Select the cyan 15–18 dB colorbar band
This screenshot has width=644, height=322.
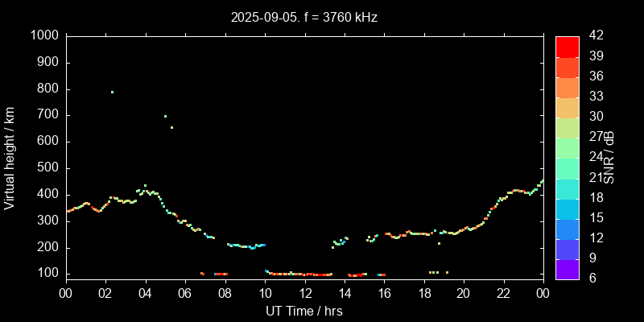point(567,208)
